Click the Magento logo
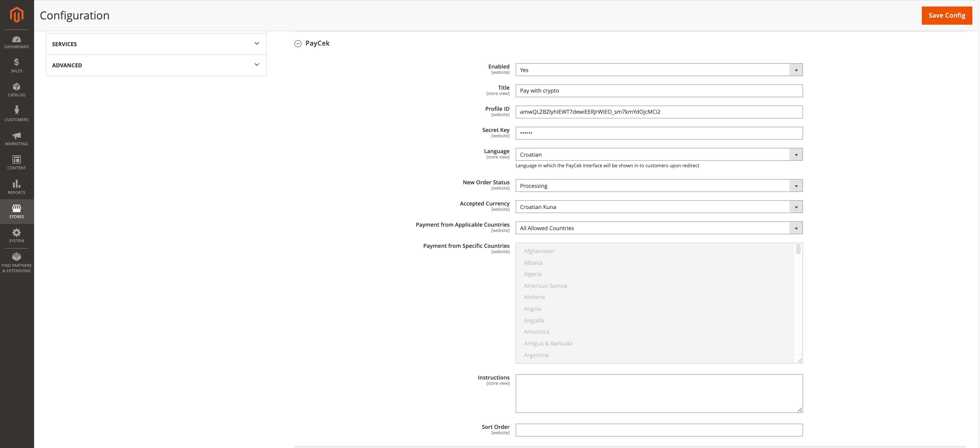 click(16, 15)
